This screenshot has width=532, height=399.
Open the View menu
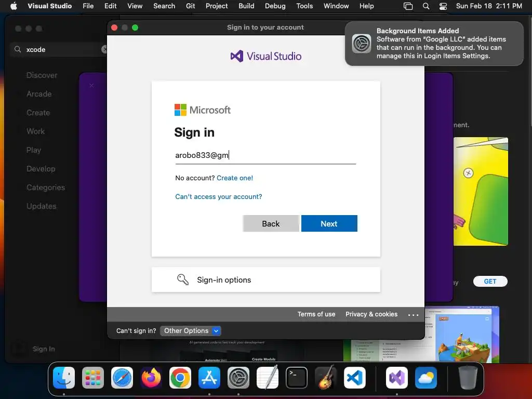[x=135, y=6]
